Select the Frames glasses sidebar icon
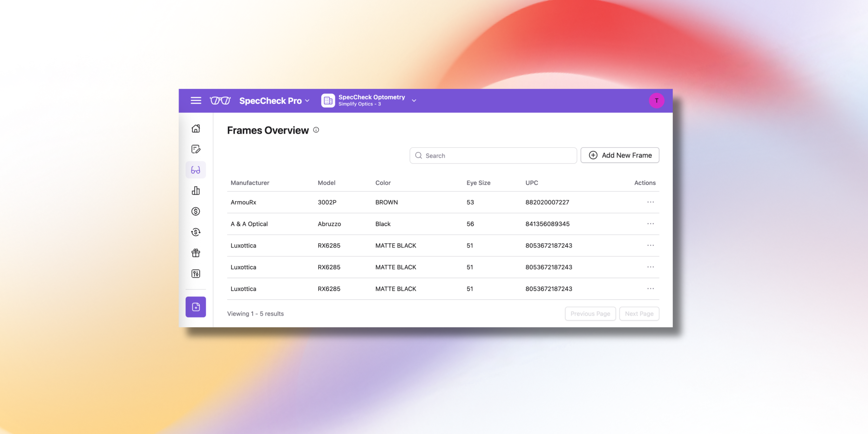 [196, 170]
